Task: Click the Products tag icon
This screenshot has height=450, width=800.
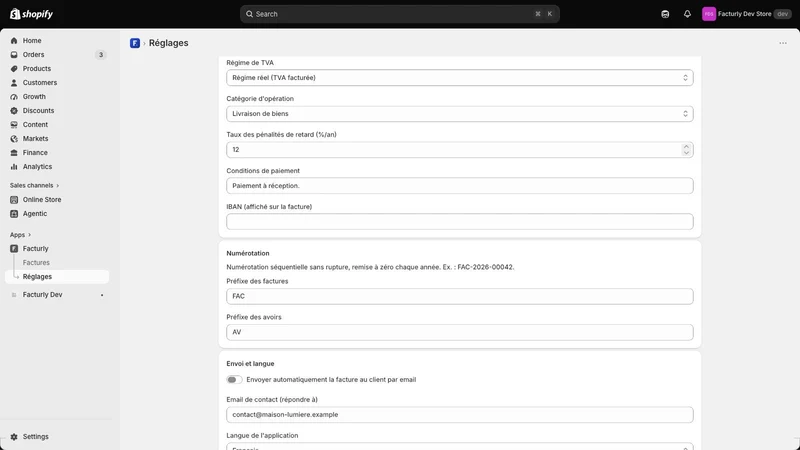Action: coord(14,68)
